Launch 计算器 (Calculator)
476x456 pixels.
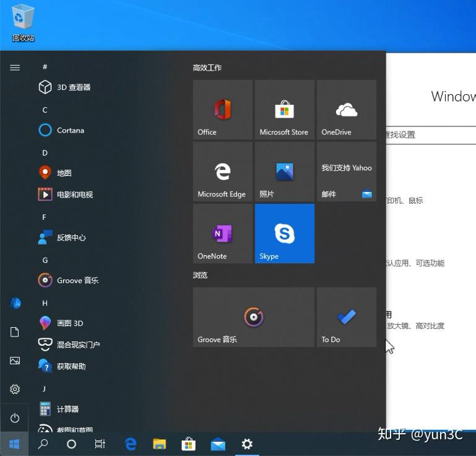[x=59, y=409]
